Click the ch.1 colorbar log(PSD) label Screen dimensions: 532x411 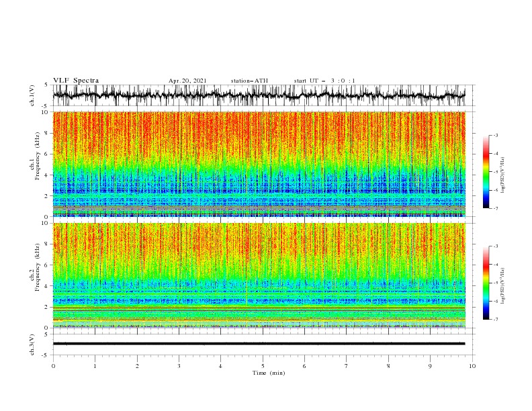coord(502,175)
